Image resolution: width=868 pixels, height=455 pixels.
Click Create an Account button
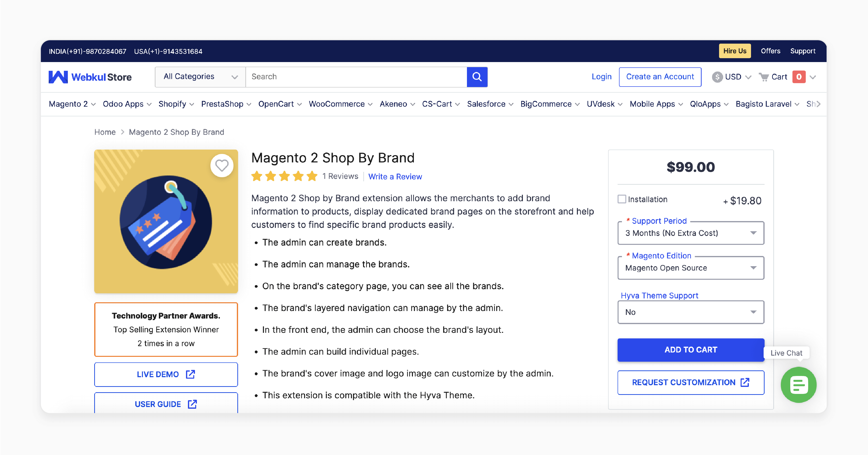coord(660,77)
